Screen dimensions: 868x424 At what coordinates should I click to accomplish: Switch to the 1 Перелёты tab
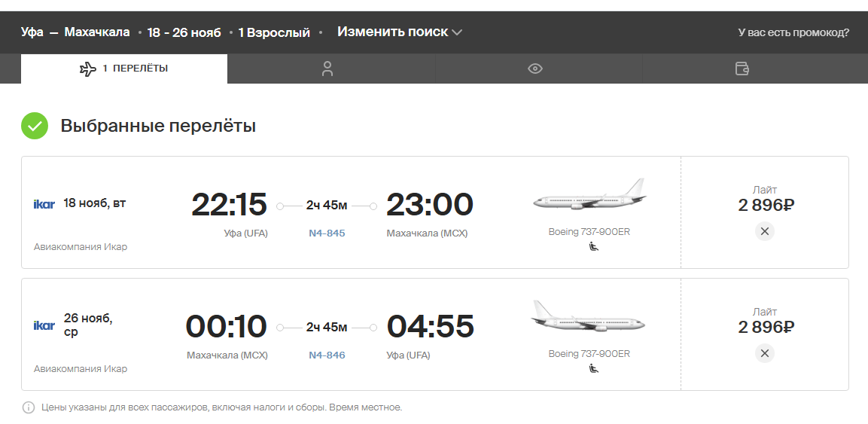coord(124,69)
